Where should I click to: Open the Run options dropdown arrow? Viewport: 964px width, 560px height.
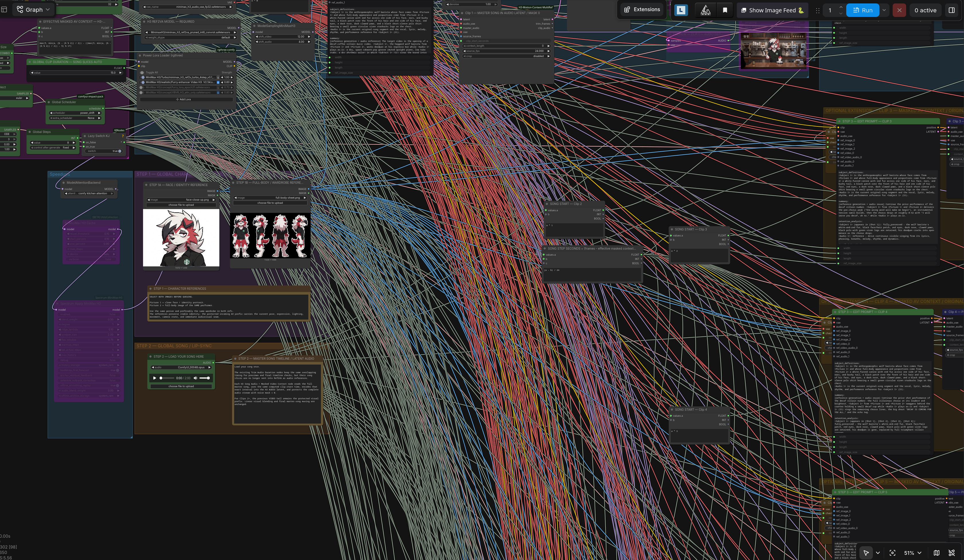(x=884, y=10)
